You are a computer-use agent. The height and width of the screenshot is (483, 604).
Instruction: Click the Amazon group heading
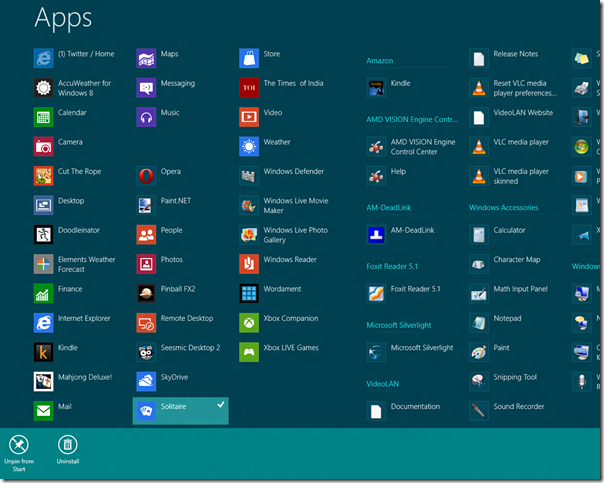380,61
